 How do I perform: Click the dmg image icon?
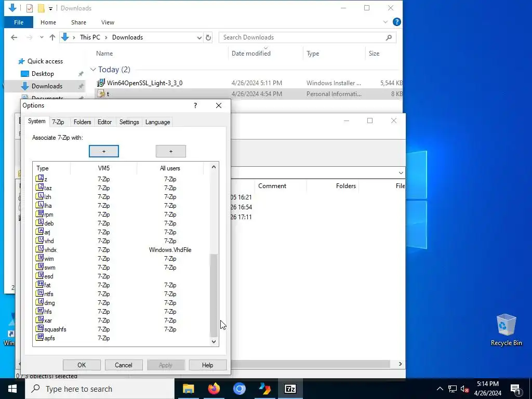coord(39,302)
